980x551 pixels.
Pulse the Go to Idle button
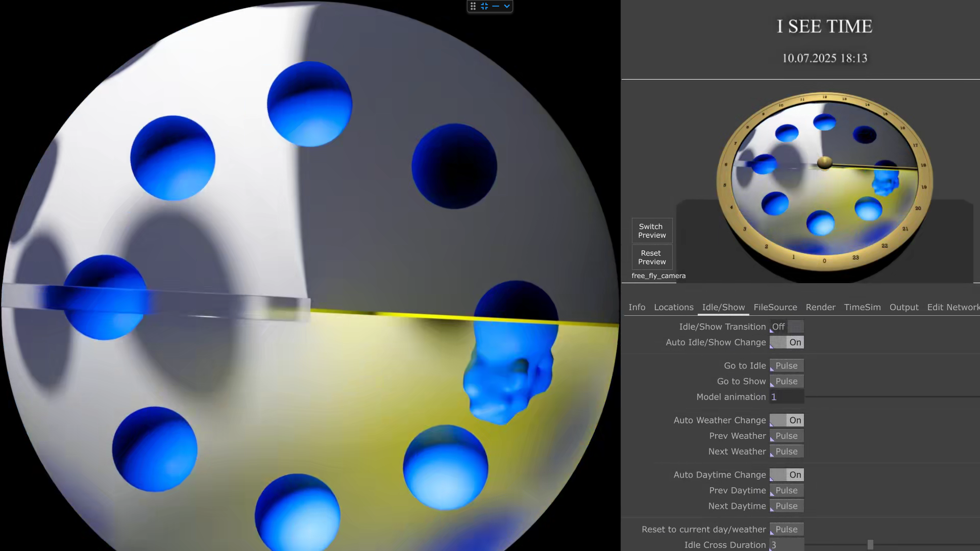tap(787, 366)
